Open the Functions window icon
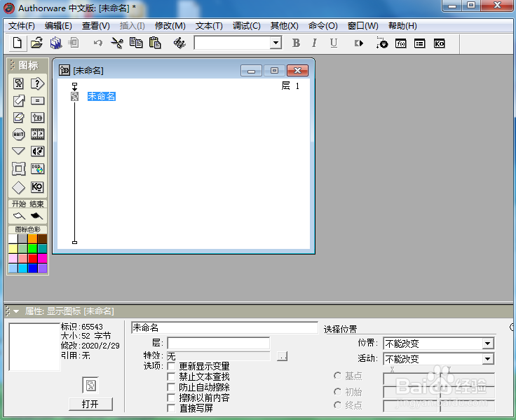Image resolution: width=516 pixels, height=420 pixels. click(x=401, y=43)
